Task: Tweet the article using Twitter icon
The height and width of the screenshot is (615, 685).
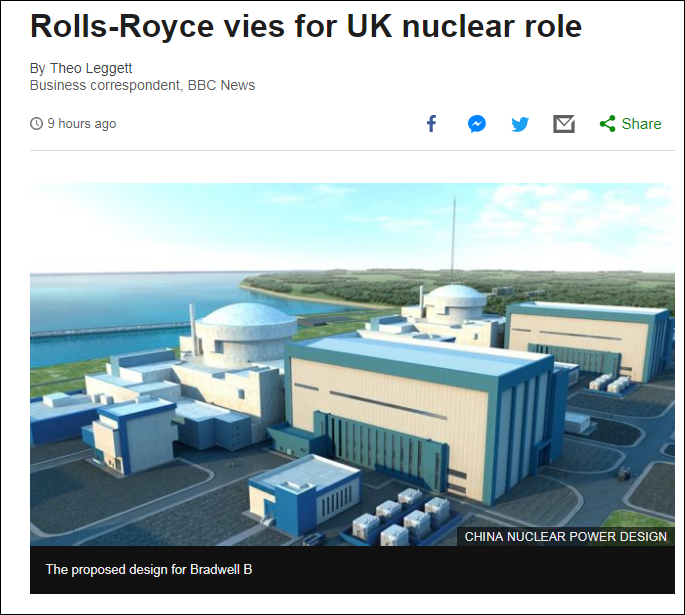Action: coord(520,124)
